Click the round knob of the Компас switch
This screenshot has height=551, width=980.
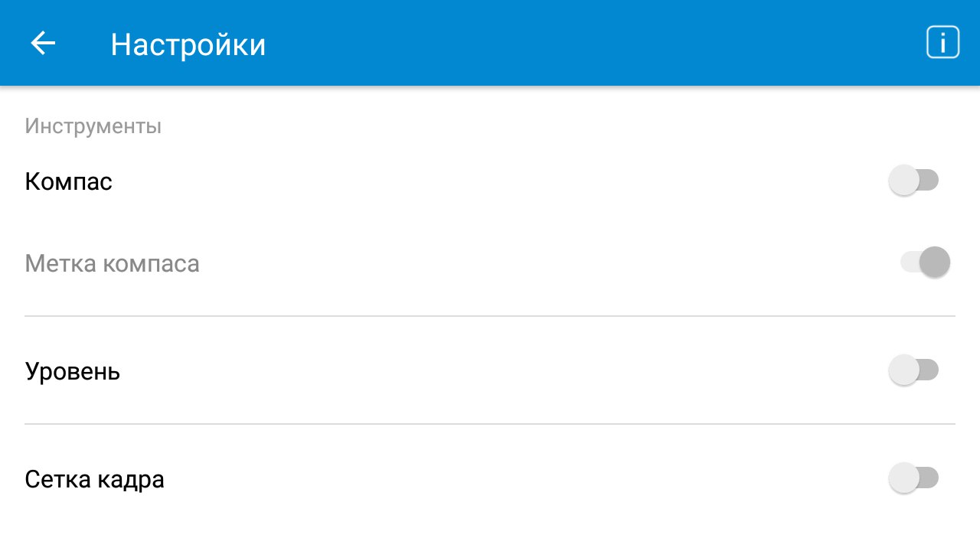pos(903,181)
